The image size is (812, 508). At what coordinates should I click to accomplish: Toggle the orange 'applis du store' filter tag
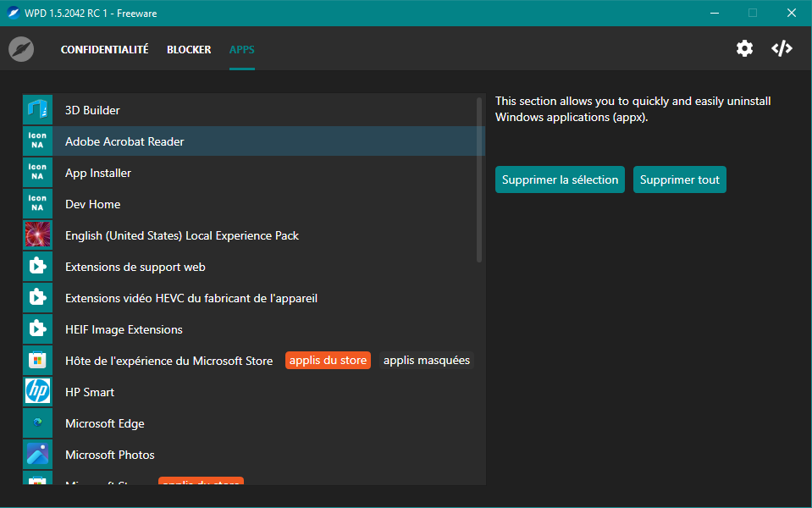(328, 361)
